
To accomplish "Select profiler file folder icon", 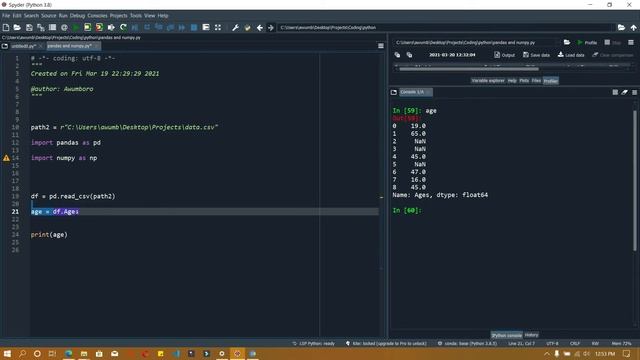I will 567,42.
